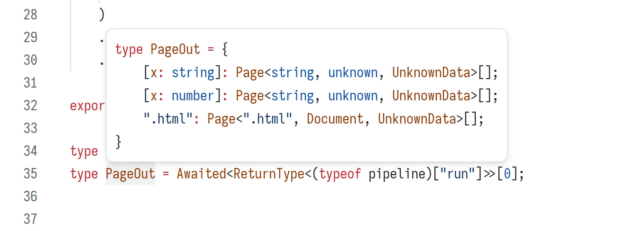
Task: Click line number 36 in the gutter
Action: (x=30, y=196)
